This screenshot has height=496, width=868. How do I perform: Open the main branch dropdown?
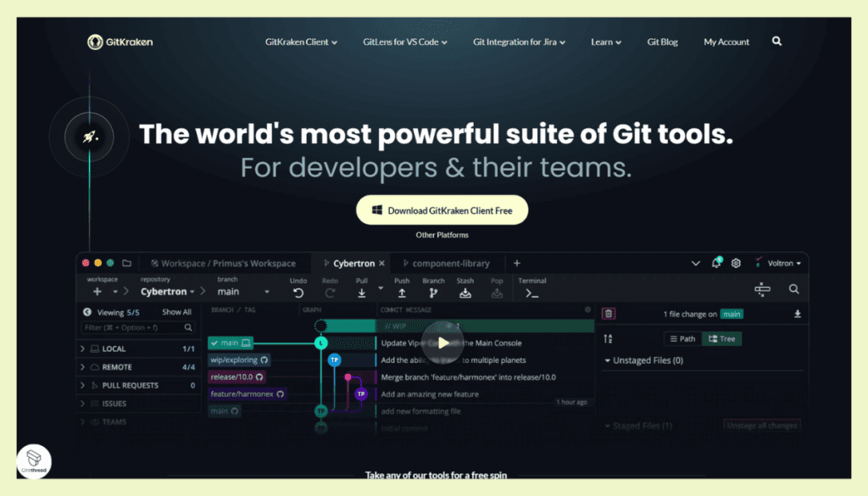point(243,292)
